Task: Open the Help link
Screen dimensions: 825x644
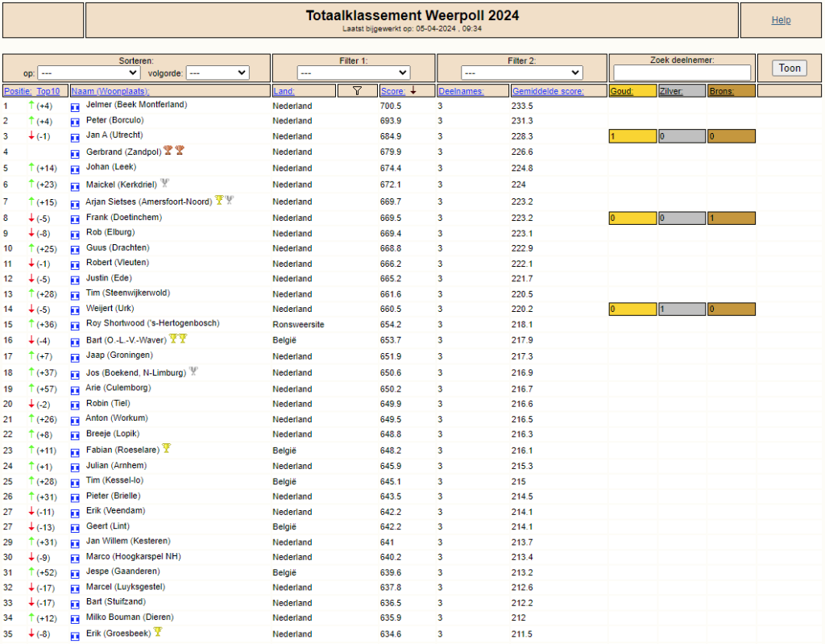Action: click(781, 20)
